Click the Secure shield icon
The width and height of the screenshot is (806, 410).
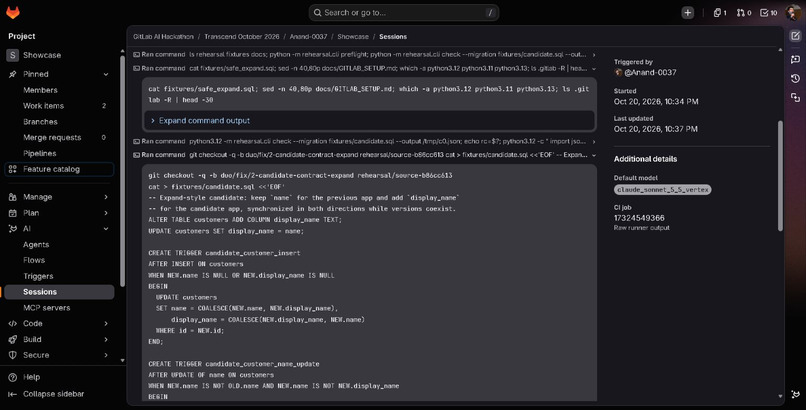[12, 355]
